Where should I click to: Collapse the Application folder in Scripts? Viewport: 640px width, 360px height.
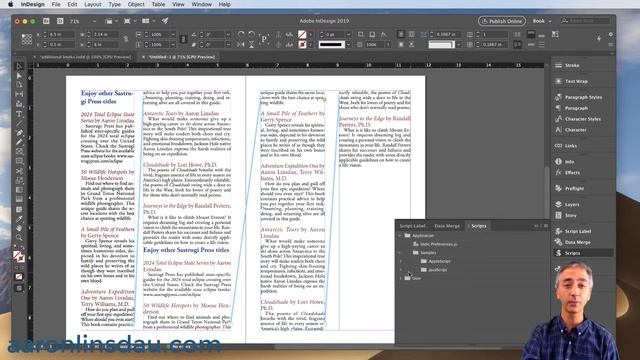[x=400, y=236]
